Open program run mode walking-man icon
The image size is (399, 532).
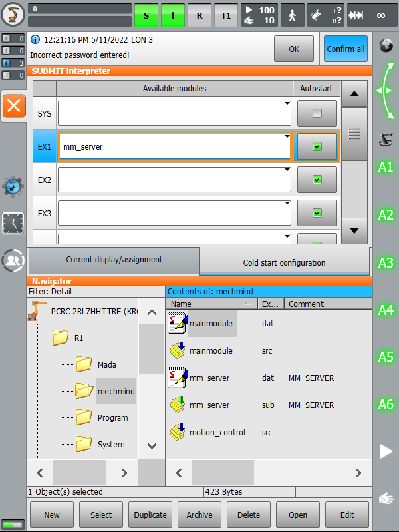pos(292,15)
